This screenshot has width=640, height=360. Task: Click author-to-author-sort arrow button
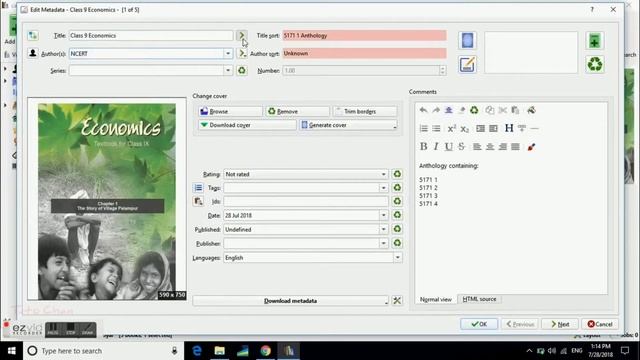pos(242,53)
